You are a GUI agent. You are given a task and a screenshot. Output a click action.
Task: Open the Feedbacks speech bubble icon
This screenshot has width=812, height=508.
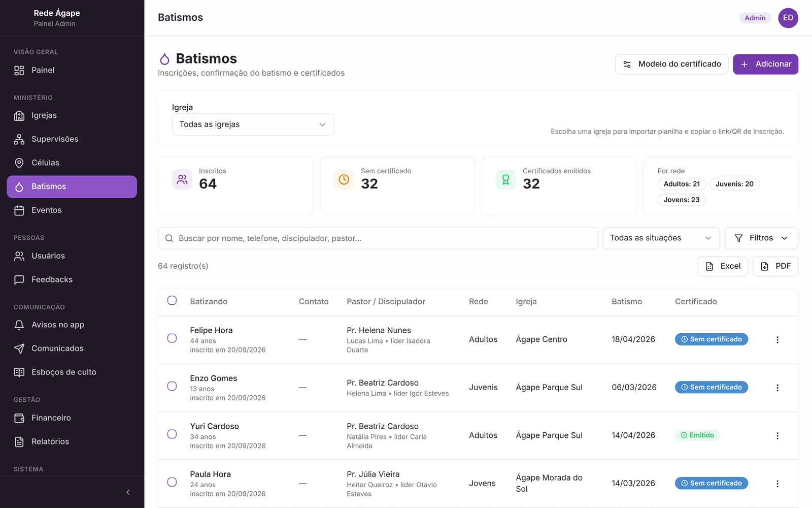point(19,280)
